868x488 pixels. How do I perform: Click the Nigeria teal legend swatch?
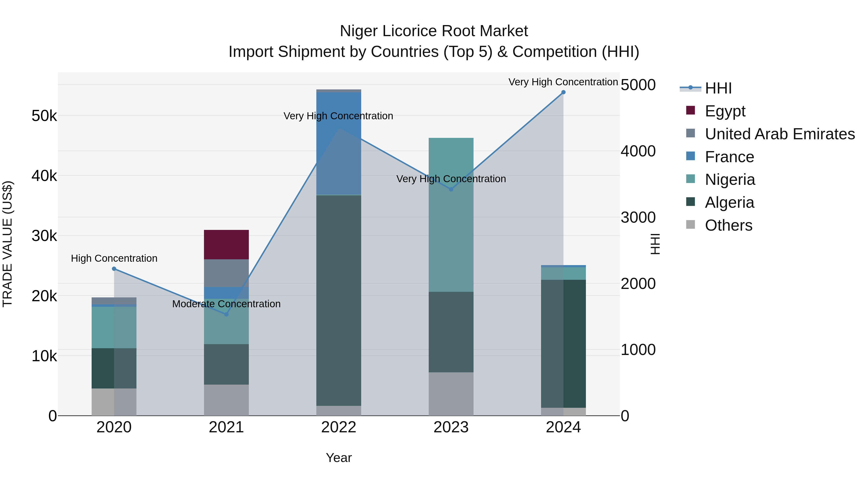click(x=691, y=179)
